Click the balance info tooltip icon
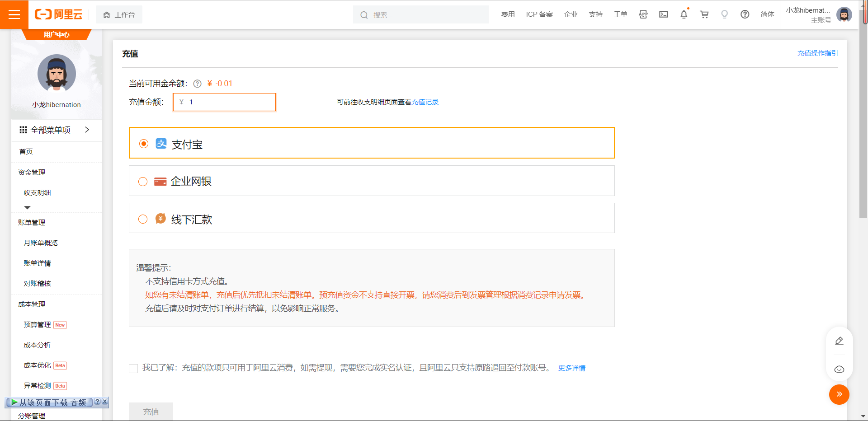Screen dimensions: 868x421 (x=197, y=84)
